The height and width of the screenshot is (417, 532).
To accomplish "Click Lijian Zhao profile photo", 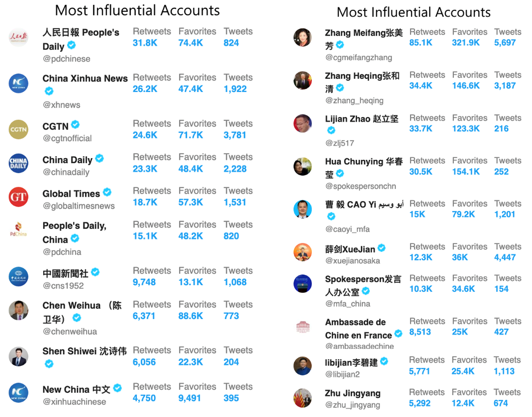I will (x=303, y=123).
